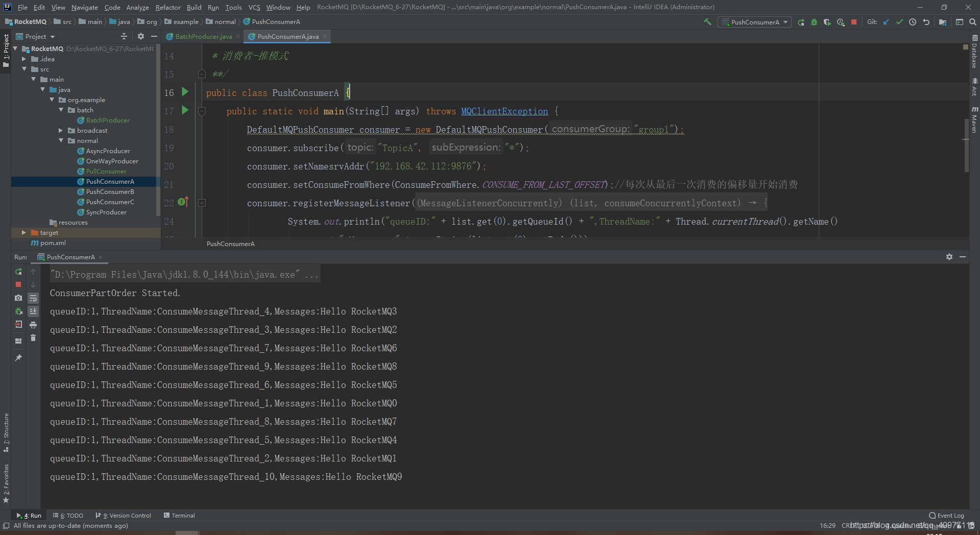Open the Analyze menu
Screen dimensions: 980x535
pyautogui.click(x=138, y=7)
